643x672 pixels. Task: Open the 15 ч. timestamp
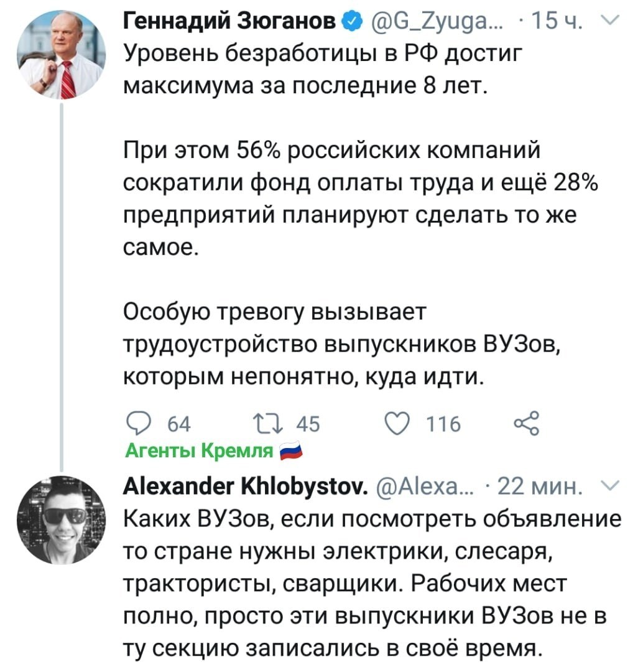555,21
